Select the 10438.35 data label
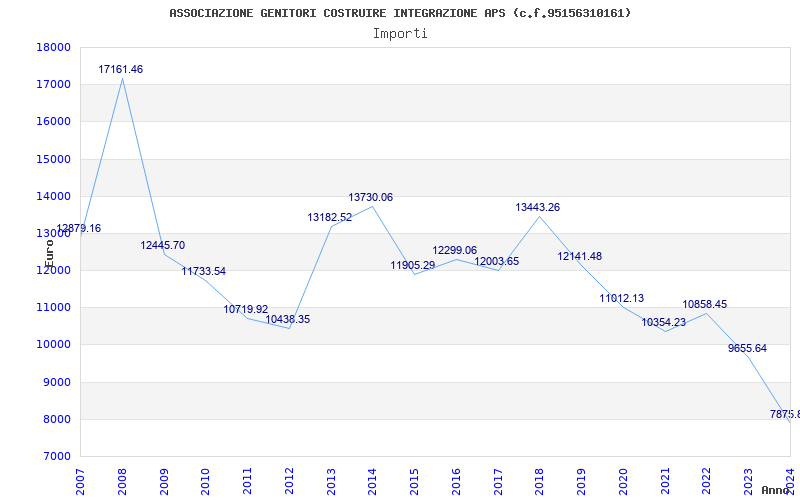The height and width of the screenshot is (500, 800). (x=287, y=320)
